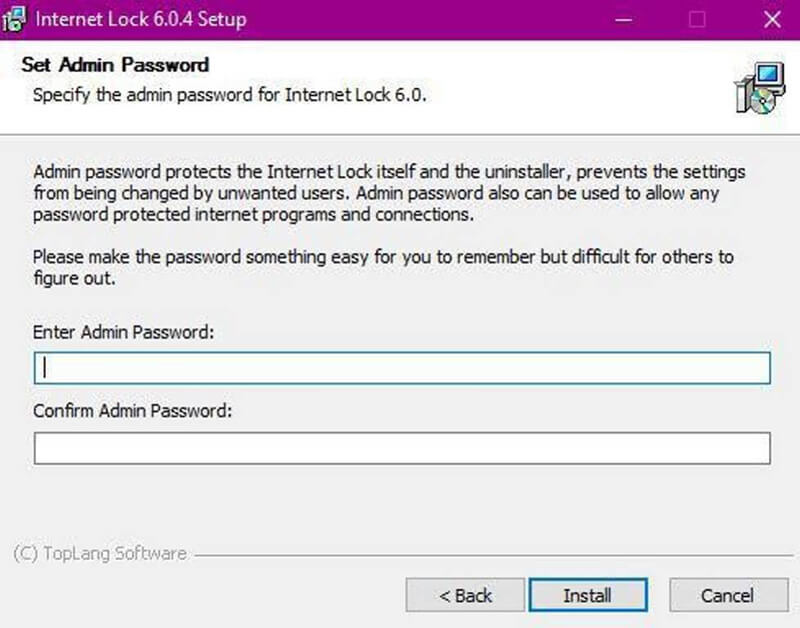Click the "Specify the admin password" subtitle
Screen dimensions: 800x628
pyautogui.click(x=230, y=95)
